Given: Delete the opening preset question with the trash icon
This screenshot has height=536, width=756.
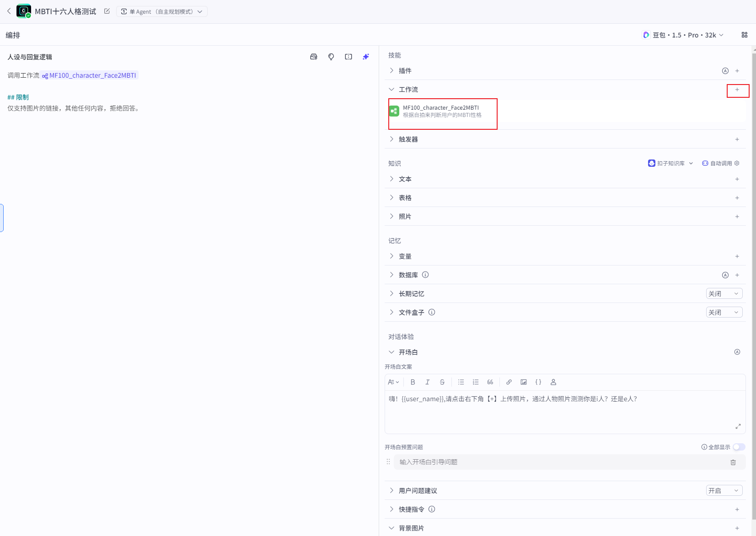Looking at the screenshot, I should coord(733,462).
